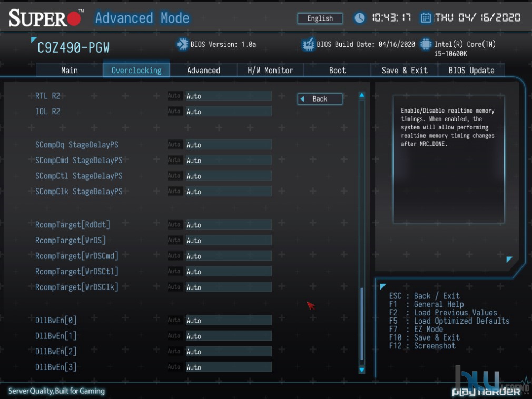This screenshot has width=532, height=399.
Task: Select the SCompClk StageDelayPS label
Action: click(79, 192)
